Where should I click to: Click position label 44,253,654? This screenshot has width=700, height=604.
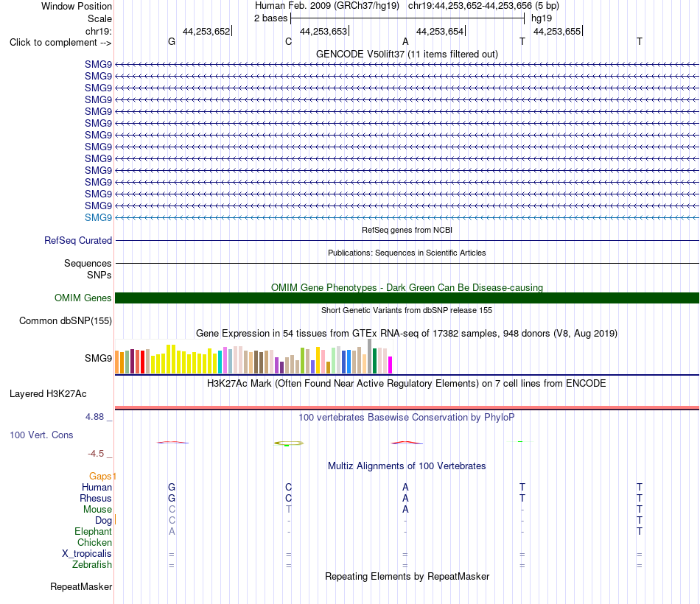click(440, 31)
